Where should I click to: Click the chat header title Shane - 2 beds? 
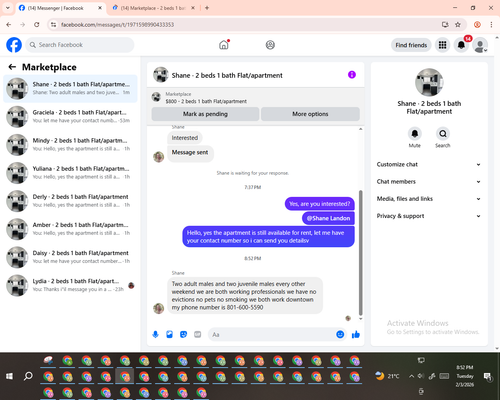(227, 75)
